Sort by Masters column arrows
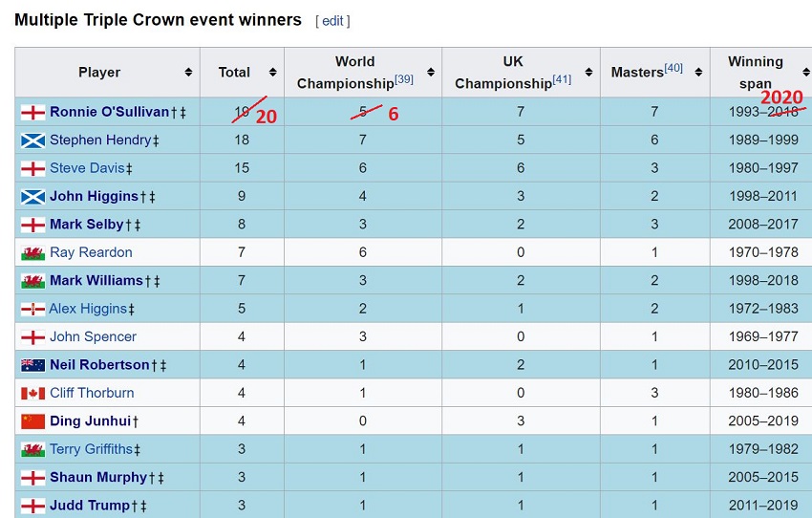Image resolution: width=812 pixels, height=518 pixels. tap(698, 73)
